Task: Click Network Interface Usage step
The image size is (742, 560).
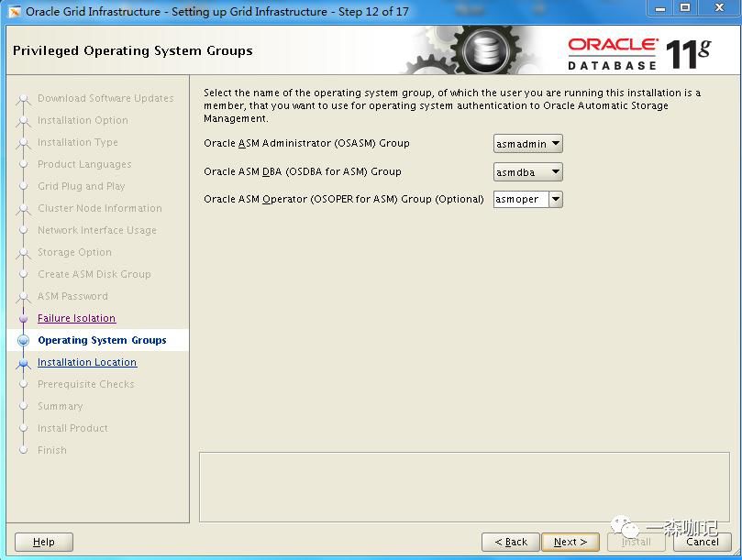Action: coord(97,230)
